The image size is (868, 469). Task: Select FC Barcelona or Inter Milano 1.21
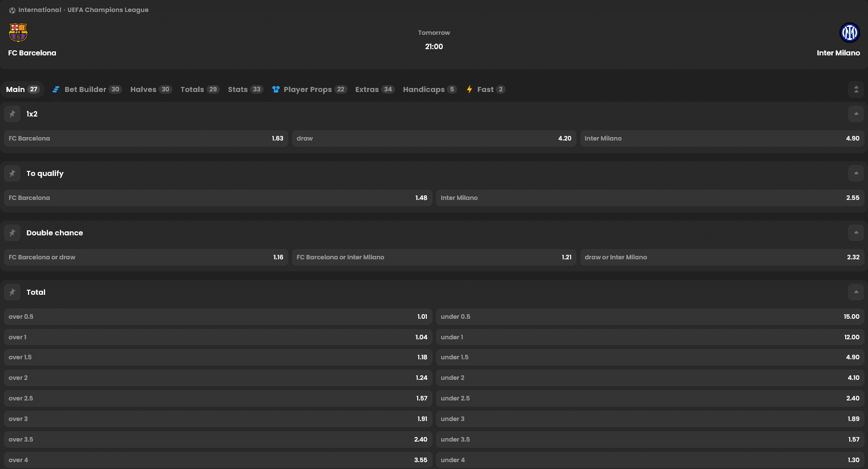point(434,257)
